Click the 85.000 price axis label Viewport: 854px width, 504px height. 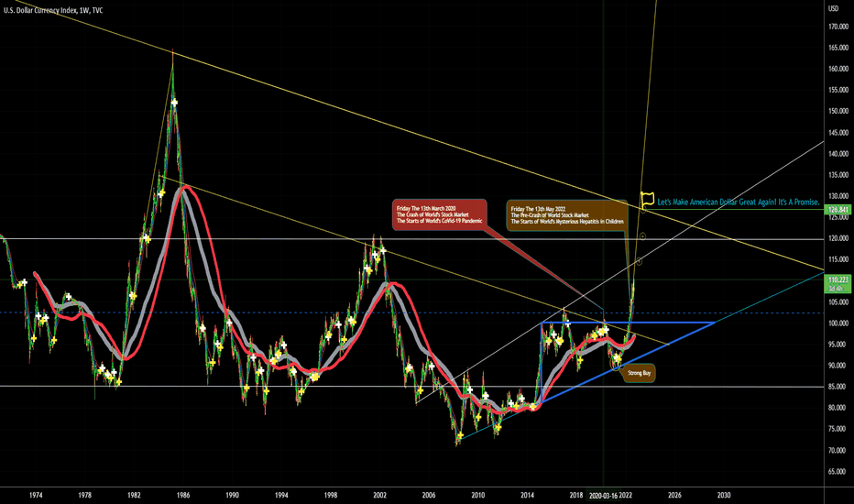(x=838, y=387)
